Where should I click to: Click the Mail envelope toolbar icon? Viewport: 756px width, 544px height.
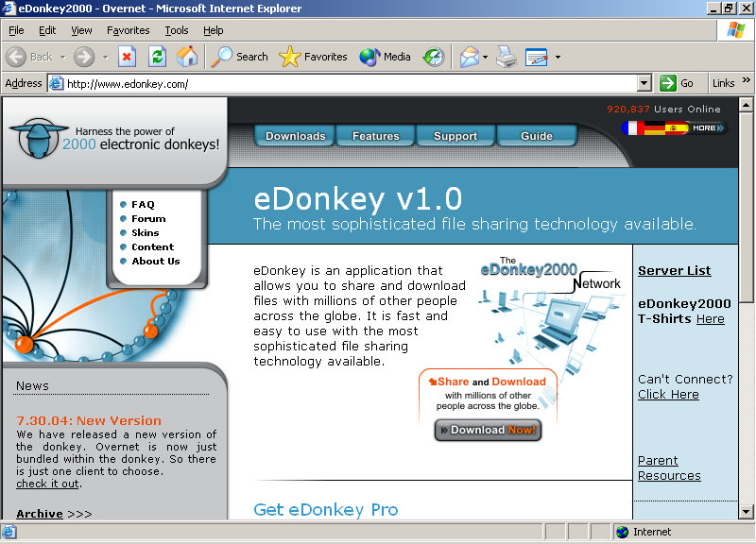coord(469,57)
